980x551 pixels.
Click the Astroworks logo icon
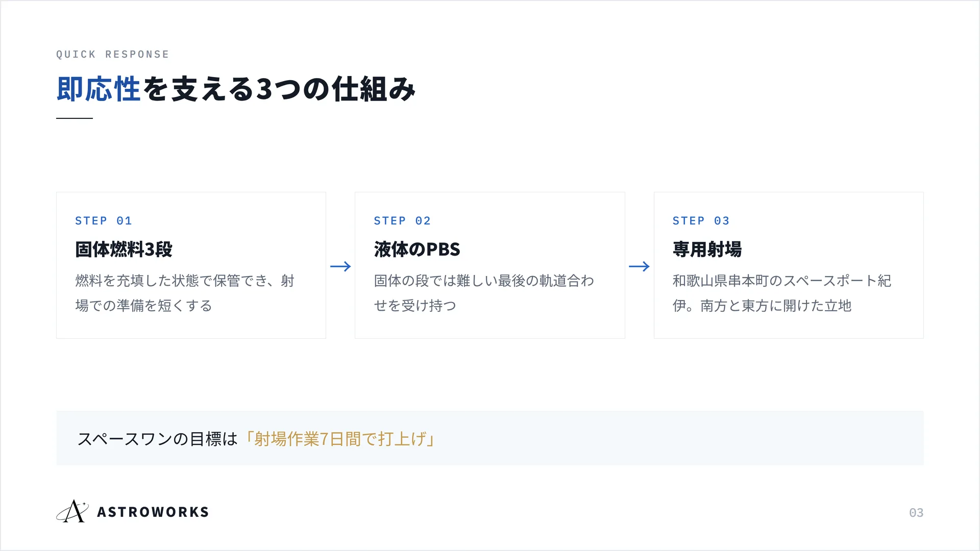(x=72, y=511)
